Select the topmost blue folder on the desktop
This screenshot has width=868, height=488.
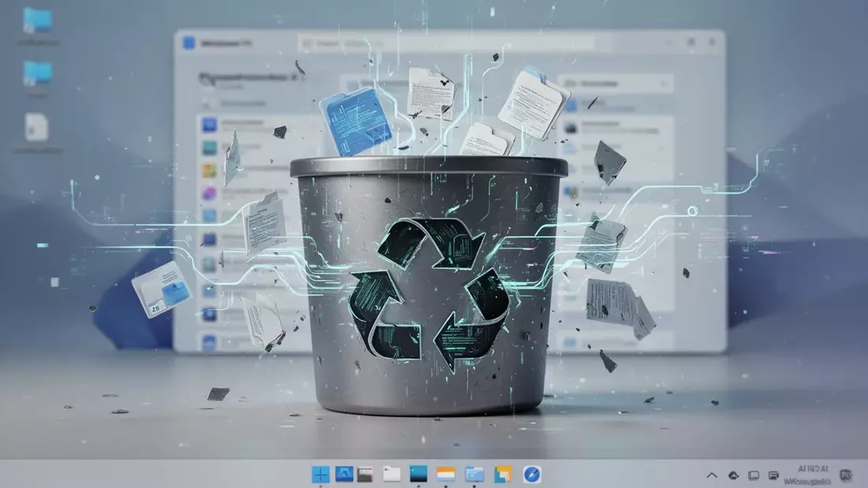tap(38, 20)
